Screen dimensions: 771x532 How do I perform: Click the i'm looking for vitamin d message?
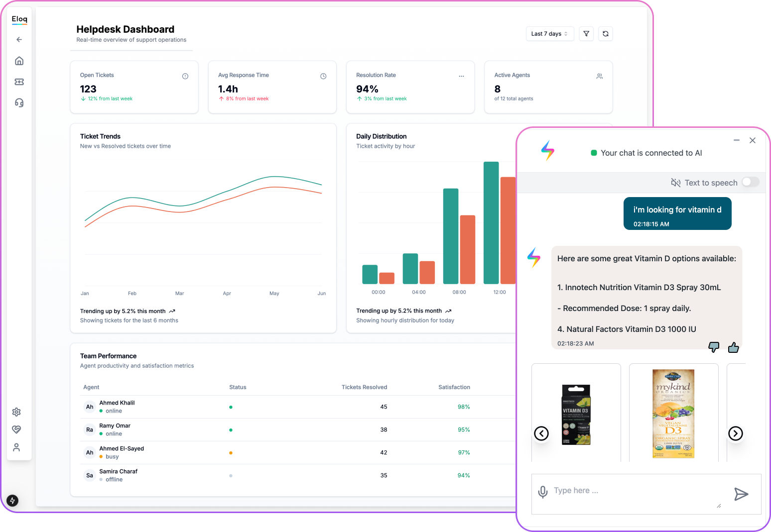point(677,213)
